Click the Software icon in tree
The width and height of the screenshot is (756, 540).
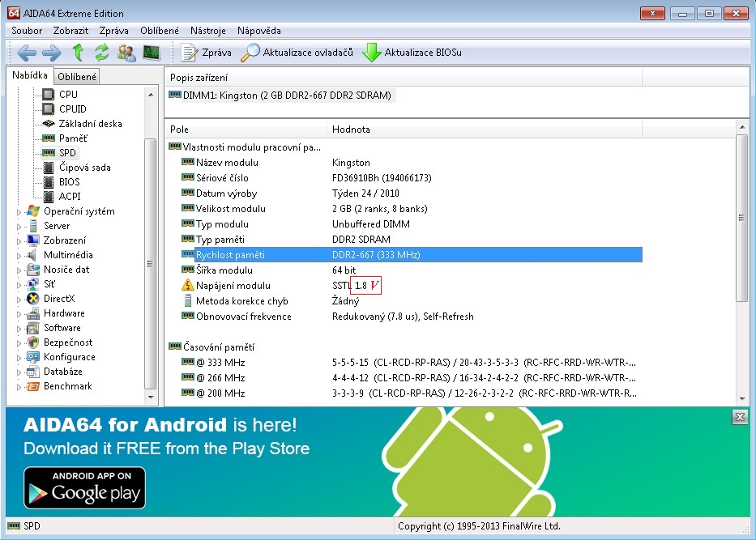pyautogui.click(x=33, y=328)
